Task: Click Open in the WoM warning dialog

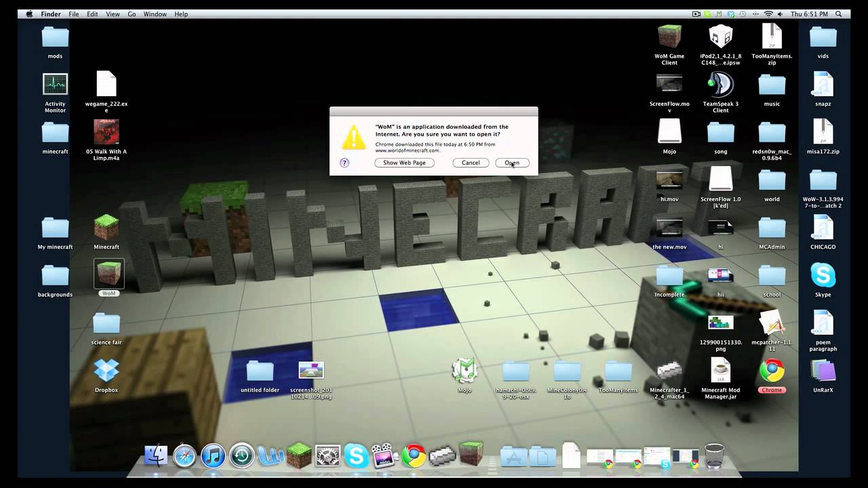Action: 512,163
